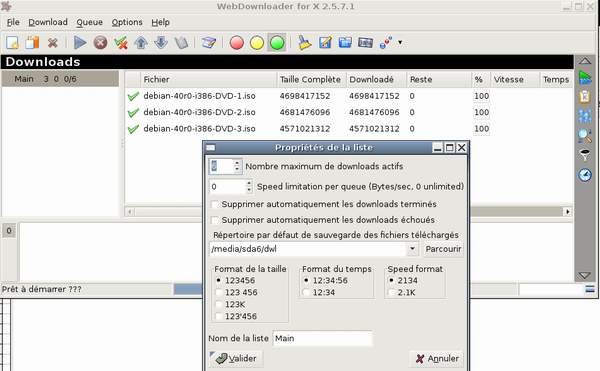Select time format 12:34:56
600x371 pixels.
(x=306, y=280)
